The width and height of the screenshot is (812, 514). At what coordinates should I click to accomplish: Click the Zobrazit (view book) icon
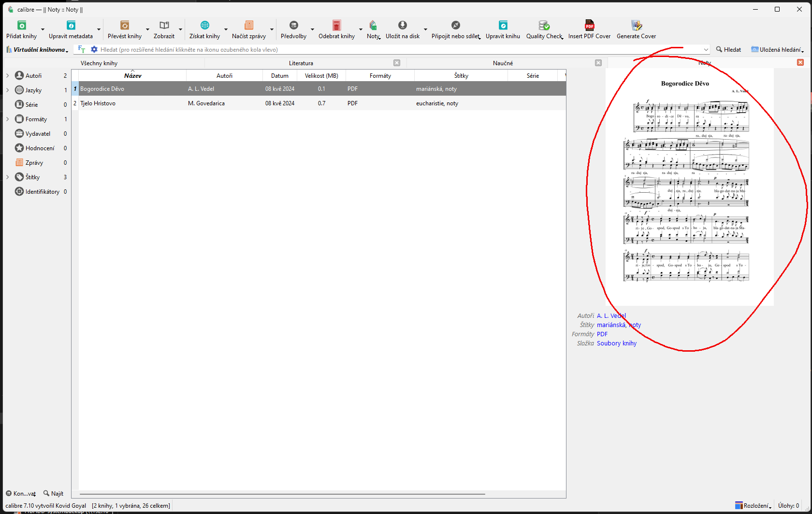(x=164, y=25)
